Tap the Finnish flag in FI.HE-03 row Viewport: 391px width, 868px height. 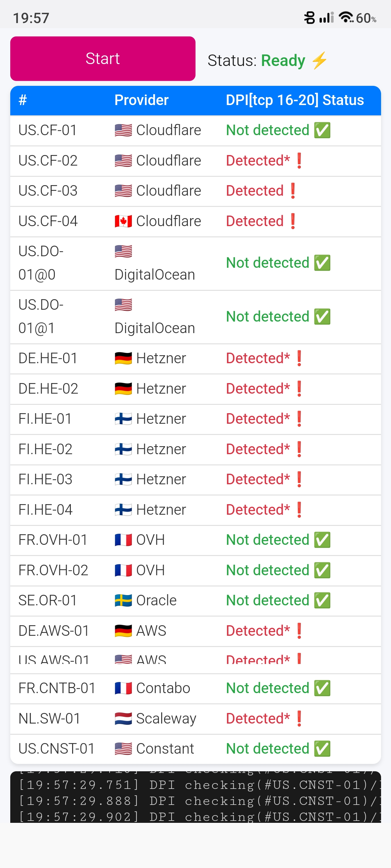tap(123, 479)
